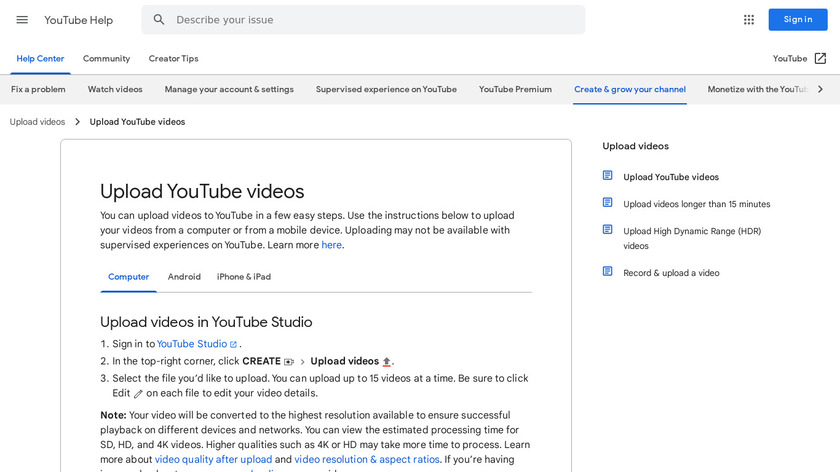Click the external link icon after YouTube Studio
Image resolution: width=840 pixels, height=472 pixels.
[233, 344]
